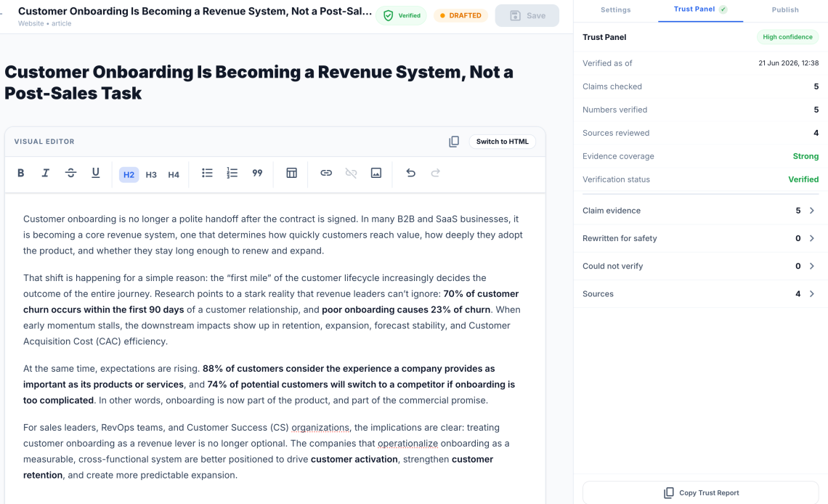Add a blockquote
Screen dimensions: 828x504
tap(257, 173)
